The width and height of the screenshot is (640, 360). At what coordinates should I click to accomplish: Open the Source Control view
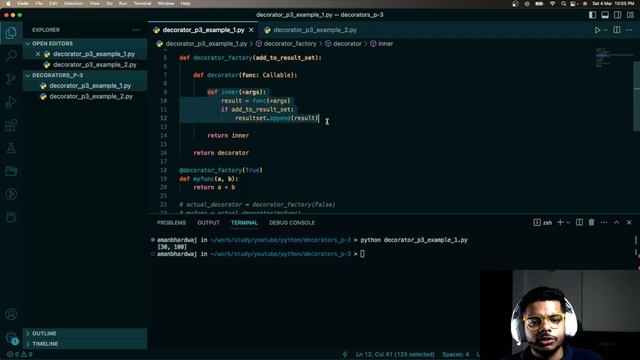click(x=11, y=79)
